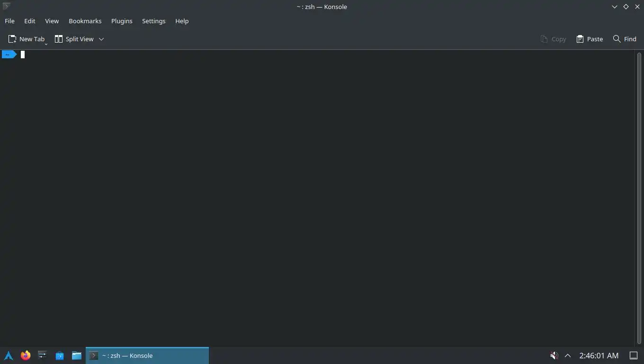
Task: Click the Copy toolbar button
Action: [x=553, y=39]
